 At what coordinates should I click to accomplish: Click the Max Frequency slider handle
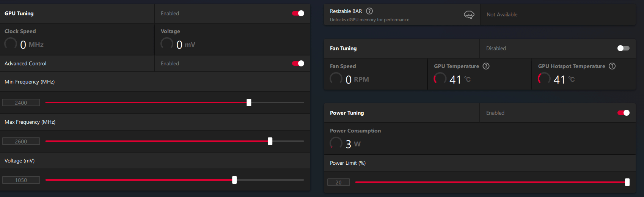tap(270, 141)
